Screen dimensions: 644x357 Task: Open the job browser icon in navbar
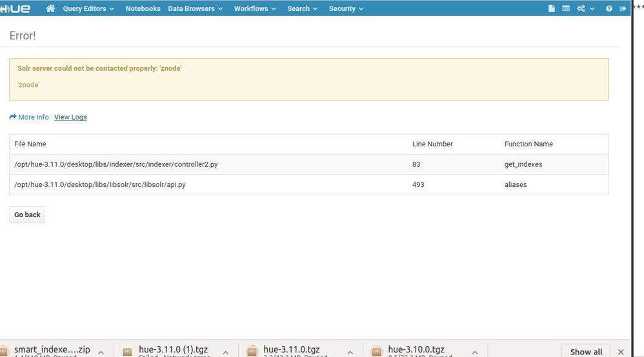point(566,8)
